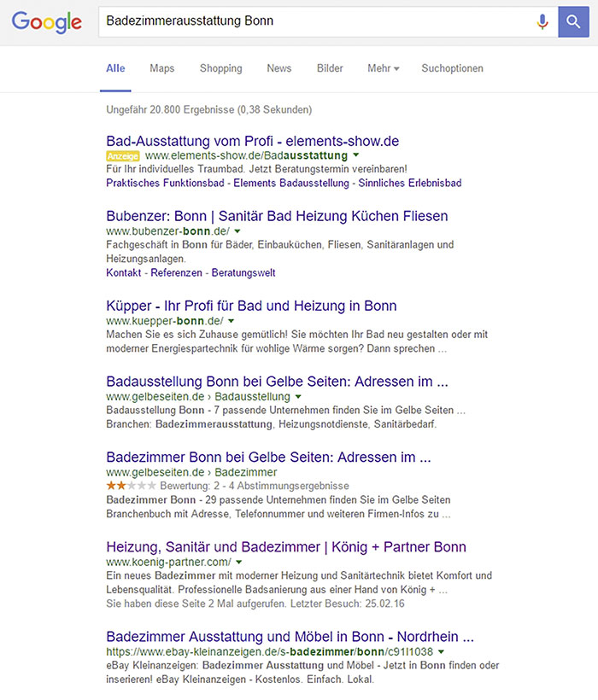Click 'Machen Sie es sich Zuhause gemütlich' snippet
The width and height of the screenshot is (598, 700).
tap(297, 341)
